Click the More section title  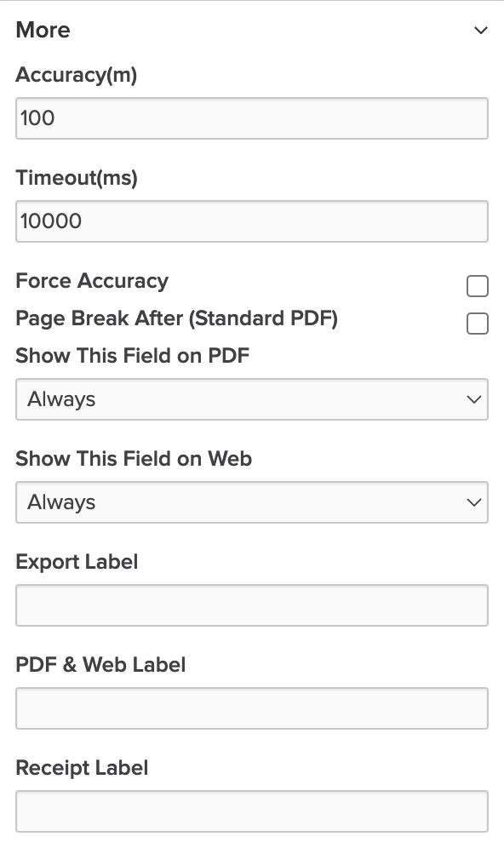[x=43, y=30]
